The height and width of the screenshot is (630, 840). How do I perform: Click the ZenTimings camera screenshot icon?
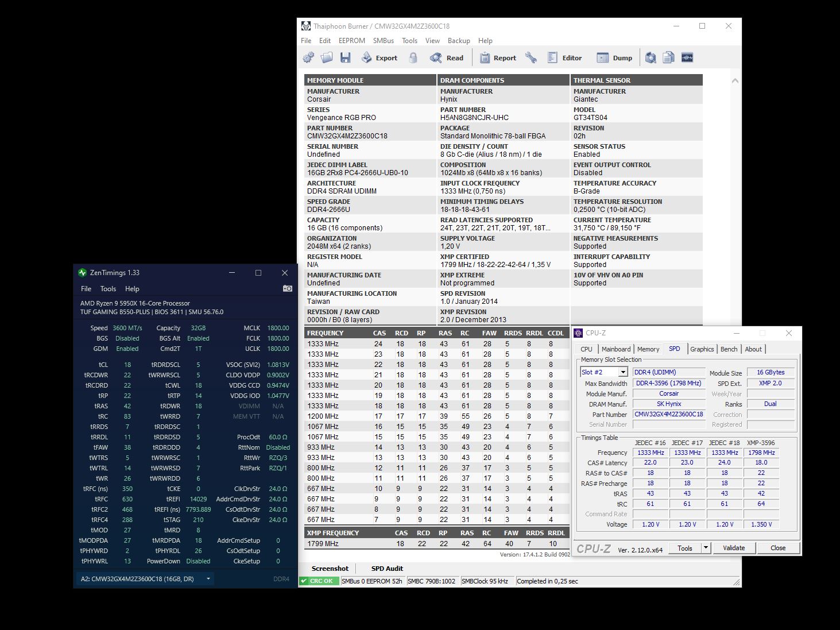288,288
